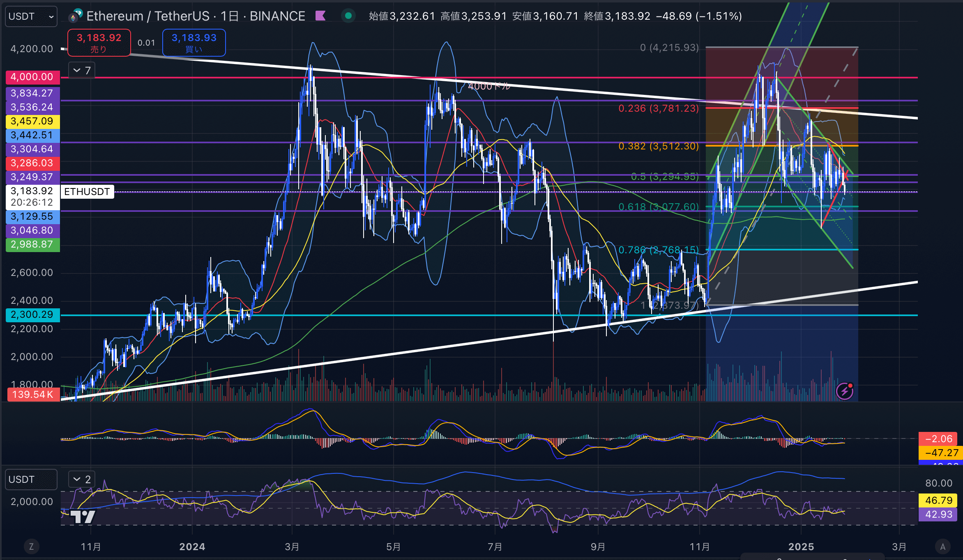Click the blue 3,183.93 buy button
Viewport: 963px width, 560px height.
[194, 43]
